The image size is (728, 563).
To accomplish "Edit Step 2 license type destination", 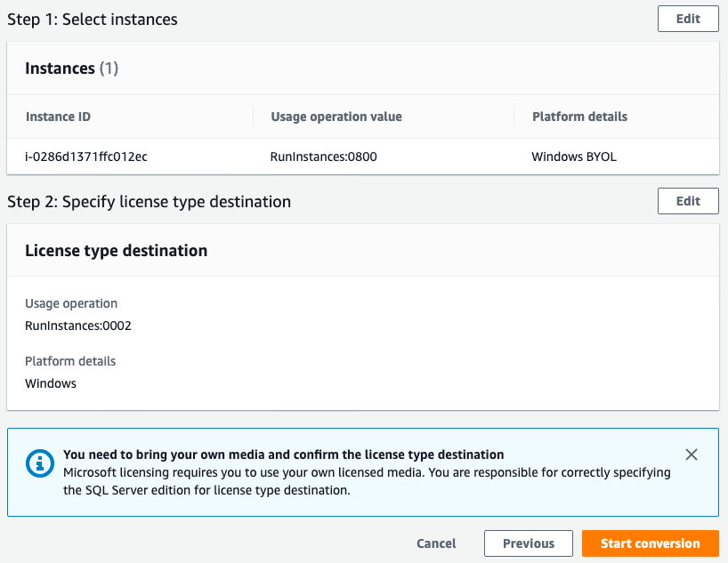I will [x=688, y=201].
